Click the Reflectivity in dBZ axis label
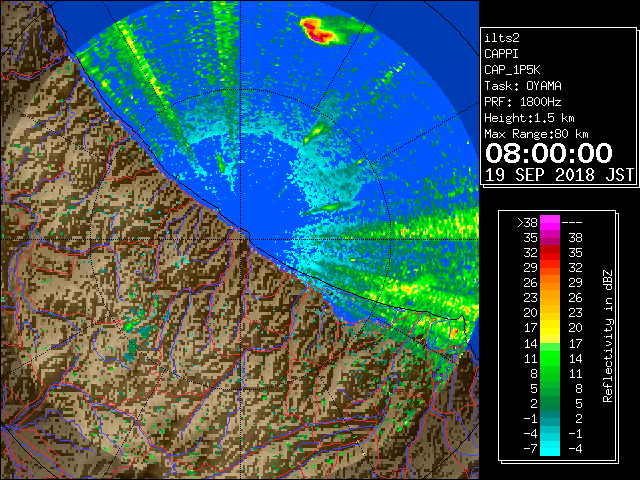This screenshot has width=640, height=480. (x=608, y=336)
